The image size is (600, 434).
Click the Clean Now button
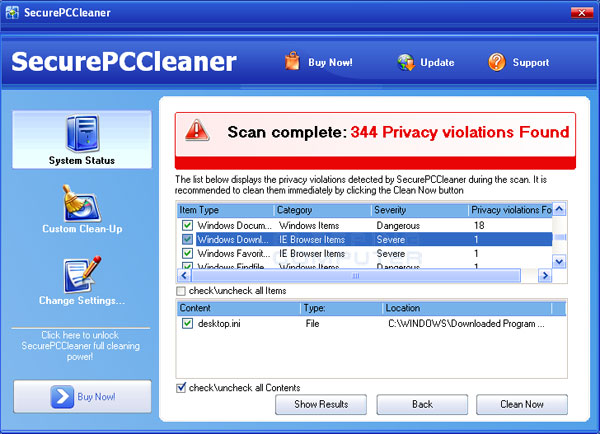[x=522, y=404]
